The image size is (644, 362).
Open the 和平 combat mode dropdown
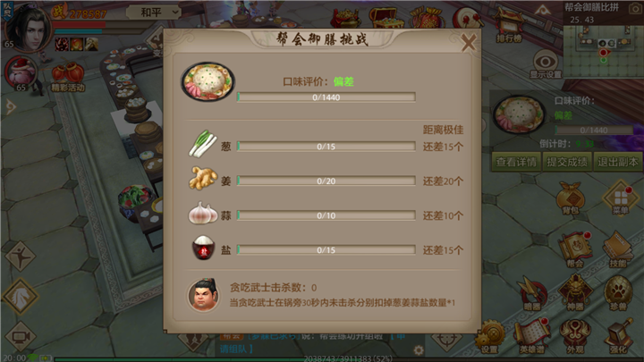click(x=154, y=13)
